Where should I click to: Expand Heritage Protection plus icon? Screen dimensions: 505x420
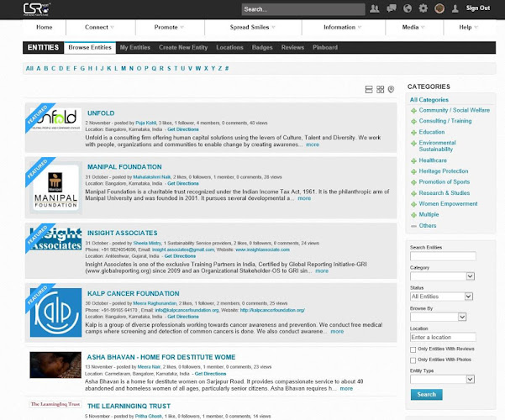point(414,171)
